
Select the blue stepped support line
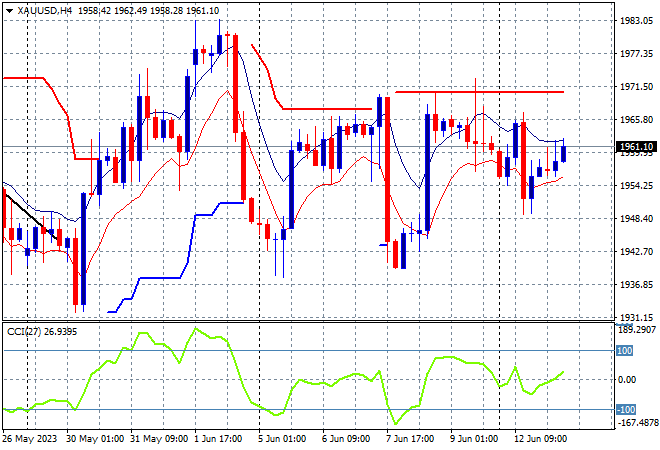click(x=176, y=257)
